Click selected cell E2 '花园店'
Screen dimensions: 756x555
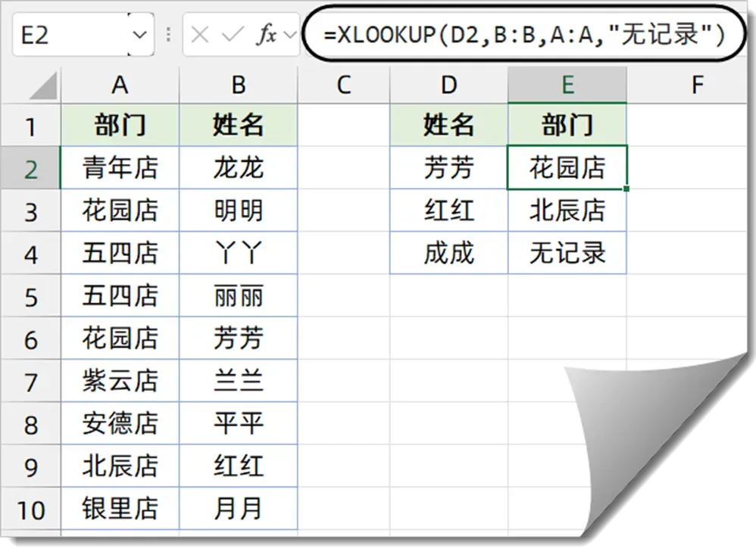(x=567, y=167)
